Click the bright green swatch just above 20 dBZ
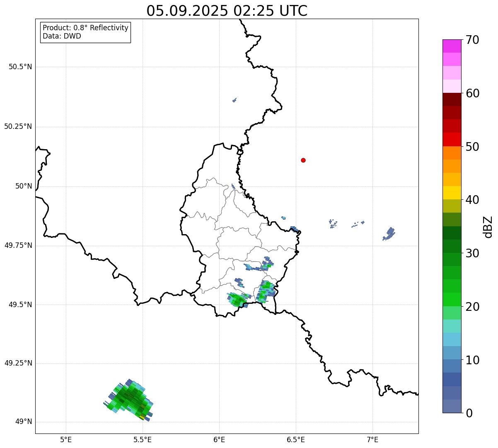 tap(452, 299)
